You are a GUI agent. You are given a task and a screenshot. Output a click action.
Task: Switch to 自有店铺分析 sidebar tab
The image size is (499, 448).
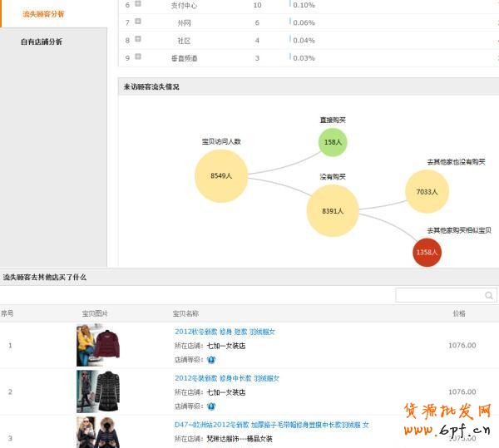[x=42, y=42]
